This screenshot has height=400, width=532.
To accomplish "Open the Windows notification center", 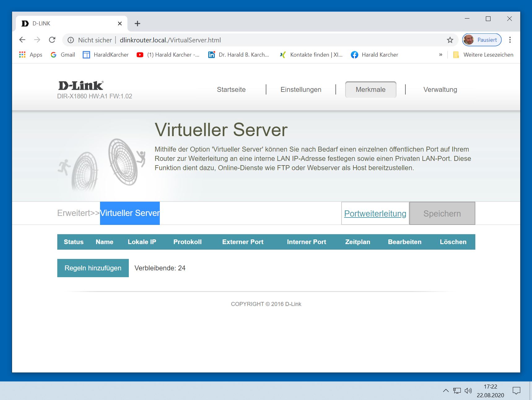I will pyautogui.click(x=516, y=390).
